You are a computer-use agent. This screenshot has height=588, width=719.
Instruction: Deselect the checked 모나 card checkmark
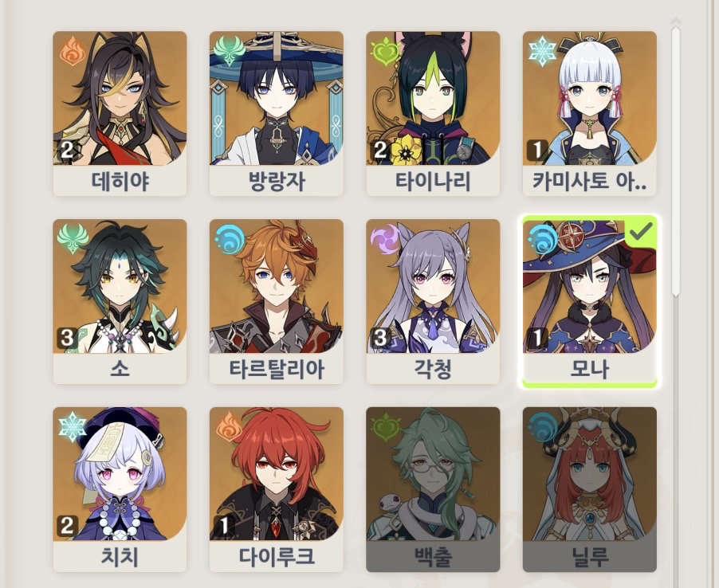(x=641, y=232)
